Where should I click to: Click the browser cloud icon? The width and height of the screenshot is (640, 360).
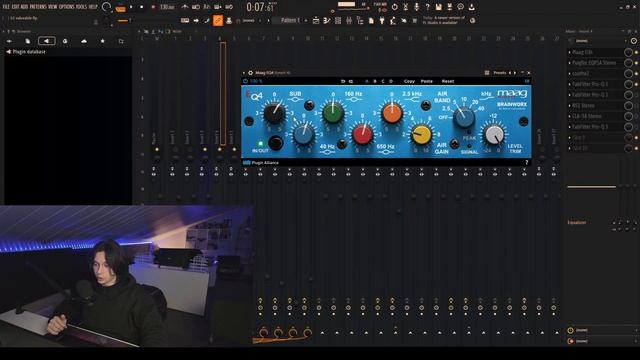coord(84,41)
